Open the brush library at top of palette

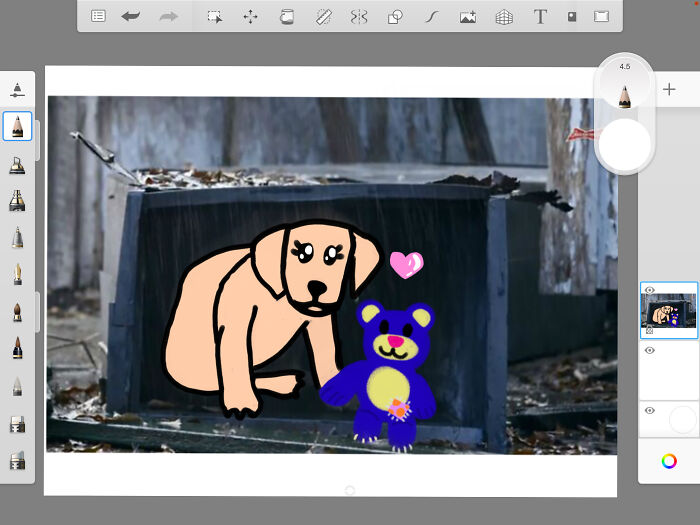(x=17, y=90)
